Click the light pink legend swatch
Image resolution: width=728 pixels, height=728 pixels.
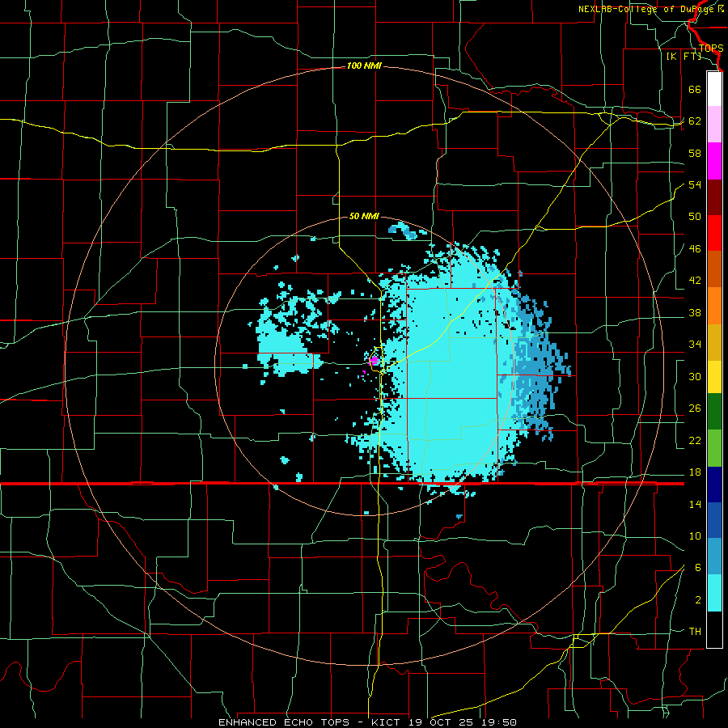tap(714, 125)
